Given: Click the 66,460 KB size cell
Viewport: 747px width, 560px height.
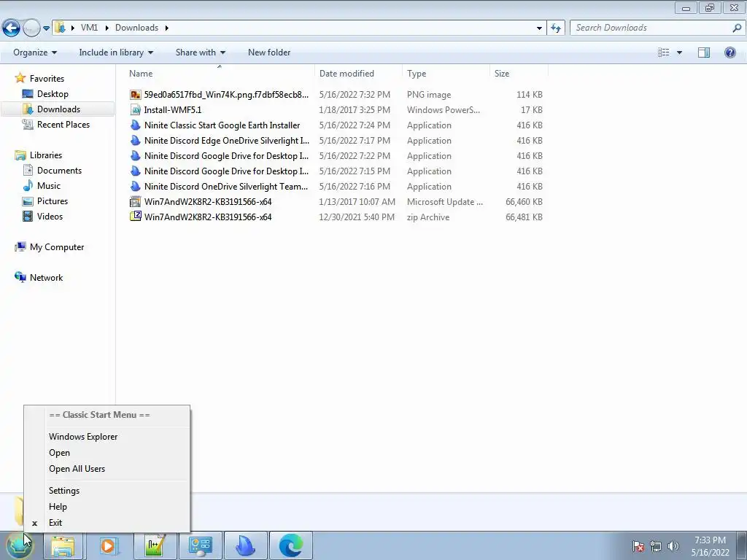Looking at the screenshot, I should click(524, 202).
